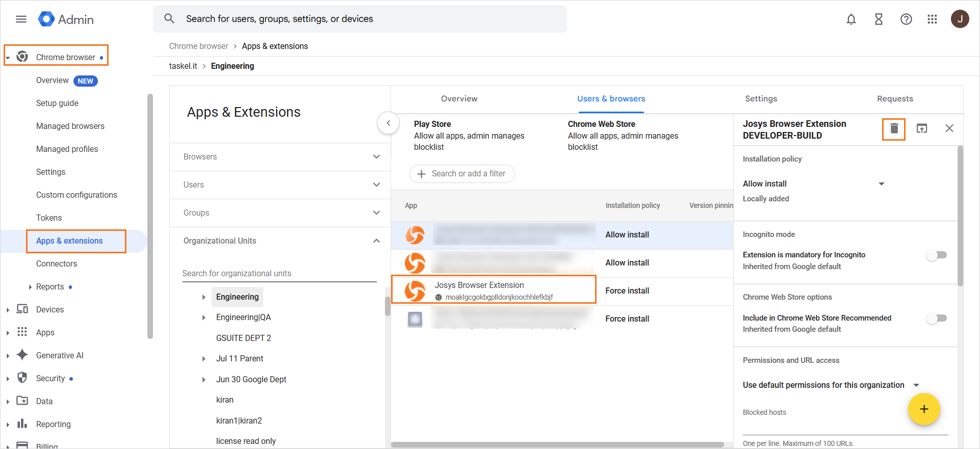Click Force install in Josys row

[627, 290]
